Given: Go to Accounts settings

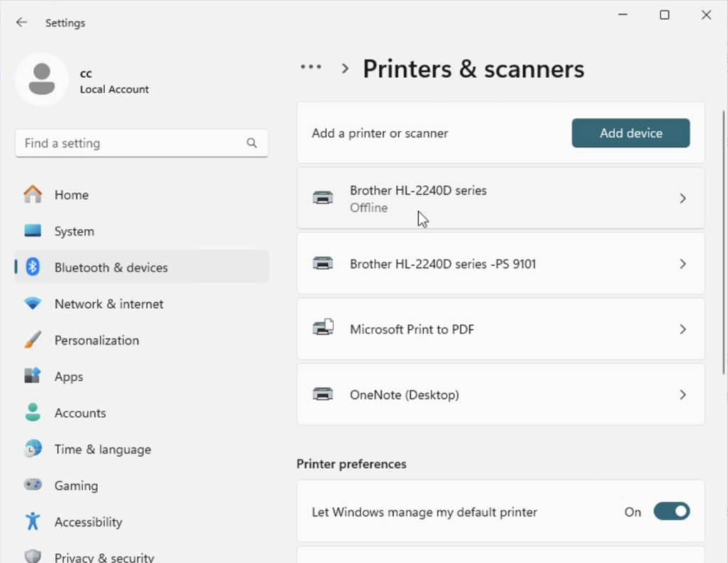Looking at the screenshot, I should tap(80, 413).
